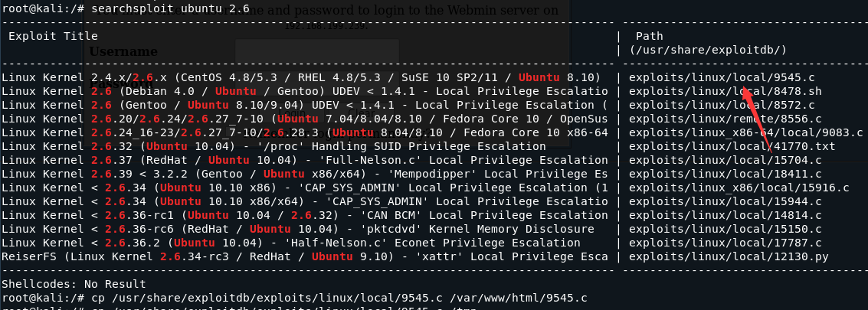Select the '/proc' Handling SUID Privilege Escalation title

click(274, 147)
